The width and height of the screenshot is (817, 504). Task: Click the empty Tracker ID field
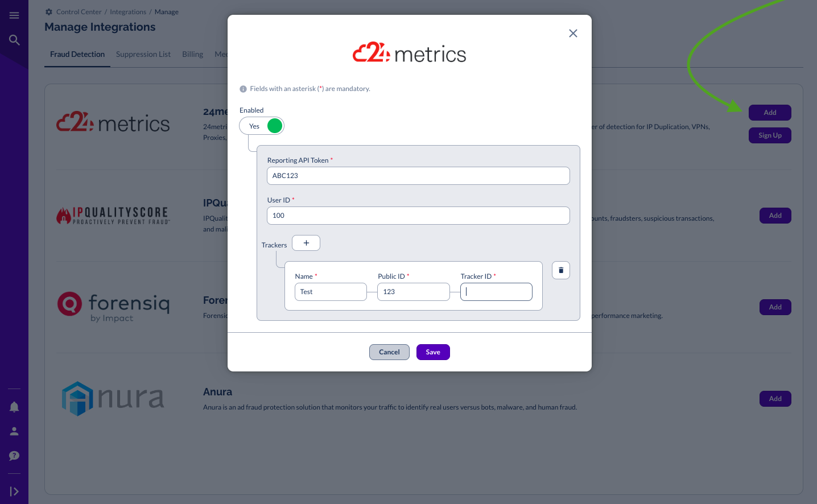[x=496, y=292]
